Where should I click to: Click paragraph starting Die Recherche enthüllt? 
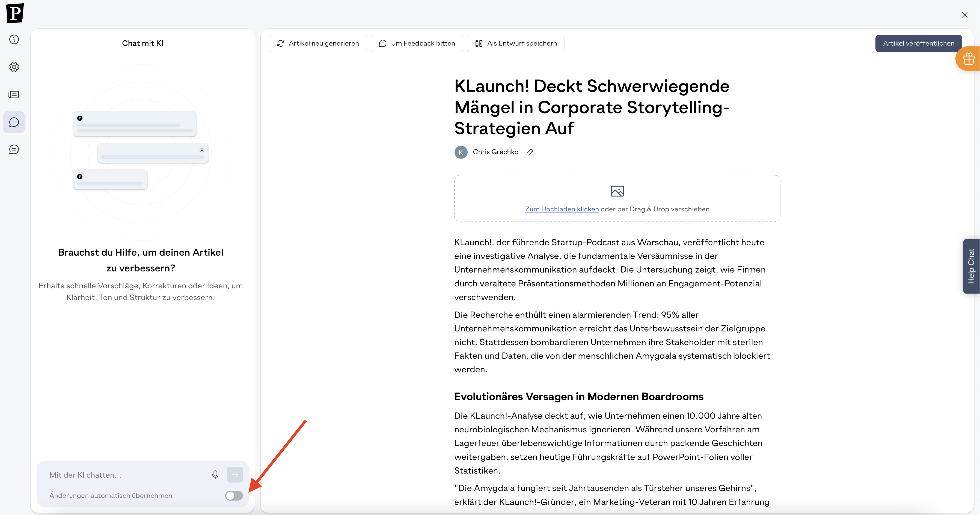[612, 342]
